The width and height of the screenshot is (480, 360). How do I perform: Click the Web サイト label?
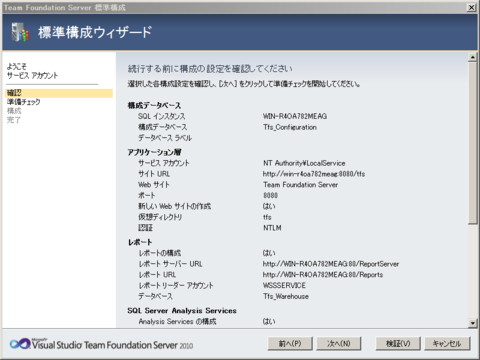click(154, 185)
